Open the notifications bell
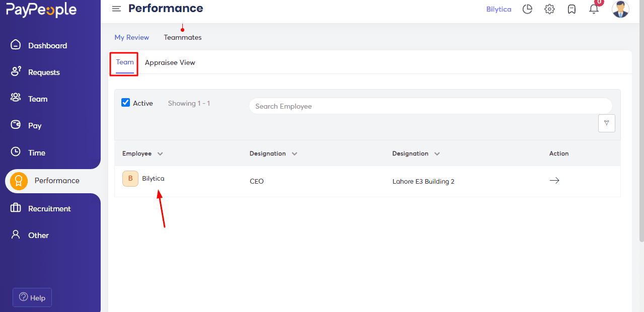Viewport: 644px width, 312px height. click(x=594, y=9)
